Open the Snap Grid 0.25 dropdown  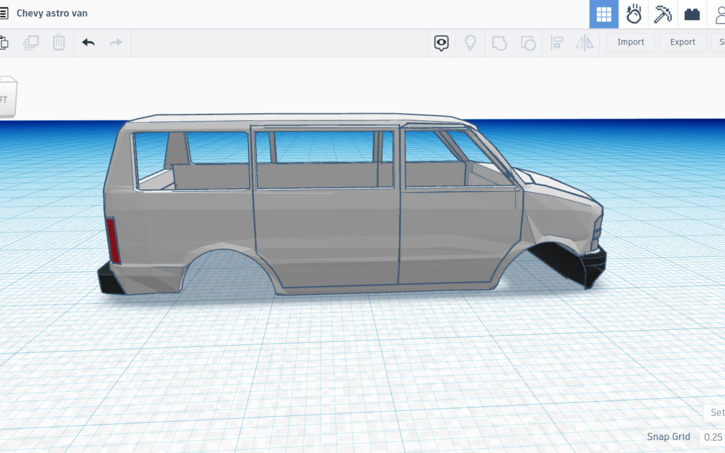[712, 437]
